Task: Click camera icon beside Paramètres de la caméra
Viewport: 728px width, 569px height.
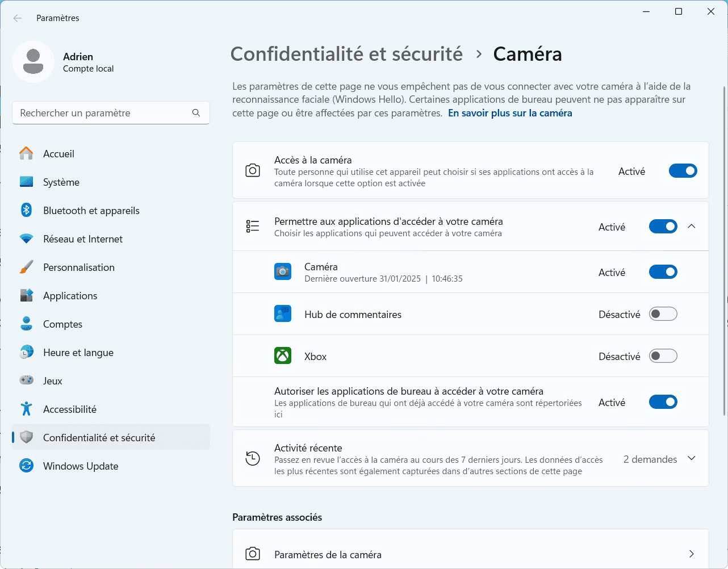Action: (x=253, y=554)
